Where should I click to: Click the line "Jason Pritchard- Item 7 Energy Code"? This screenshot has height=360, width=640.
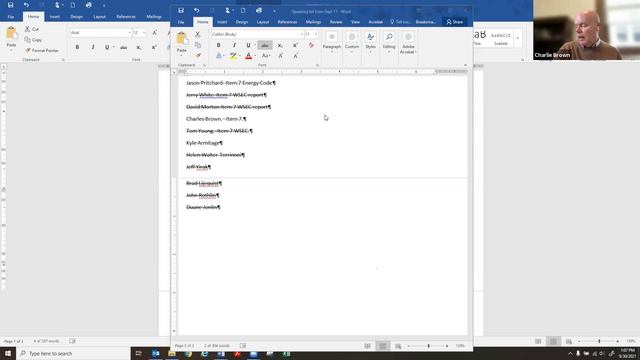231,83
